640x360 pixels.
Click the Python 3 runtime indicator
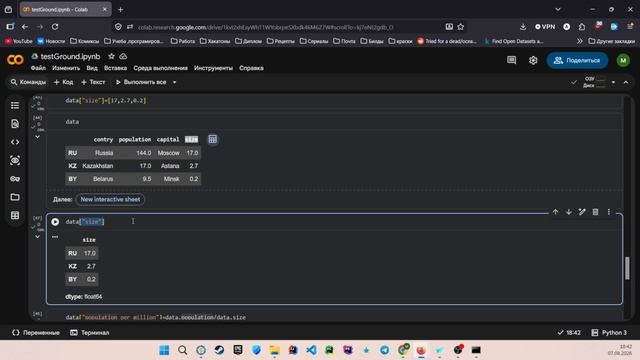pyautogui.click(x=609, y=333)
